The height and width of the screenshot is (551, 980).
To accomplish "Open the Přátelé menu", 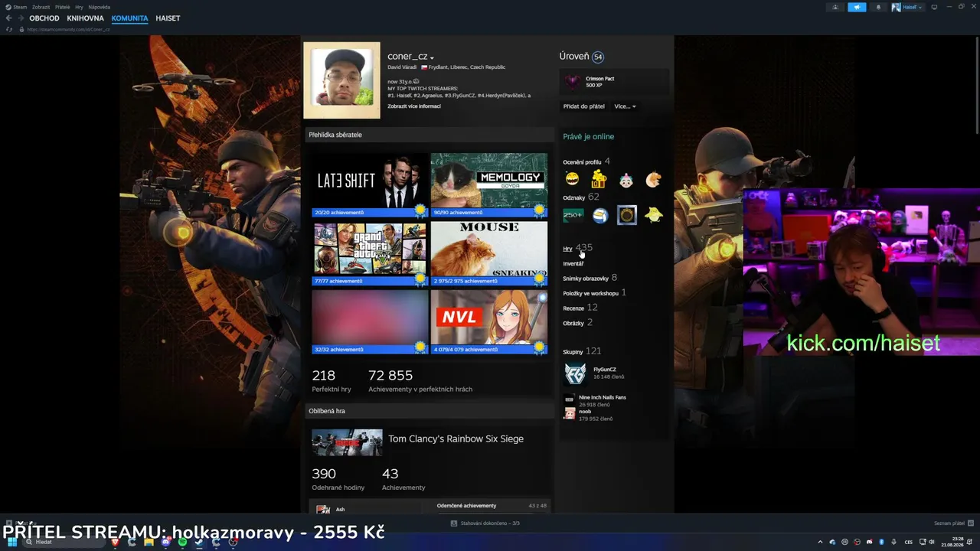I will click(63, 7).
